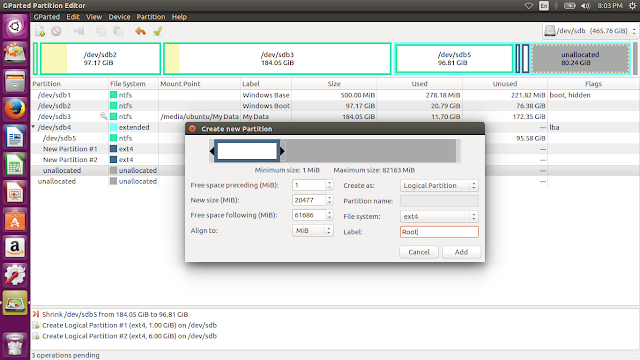
Task: Click the Partition column header
Action: pyautogui.click(x=69, y=84)
